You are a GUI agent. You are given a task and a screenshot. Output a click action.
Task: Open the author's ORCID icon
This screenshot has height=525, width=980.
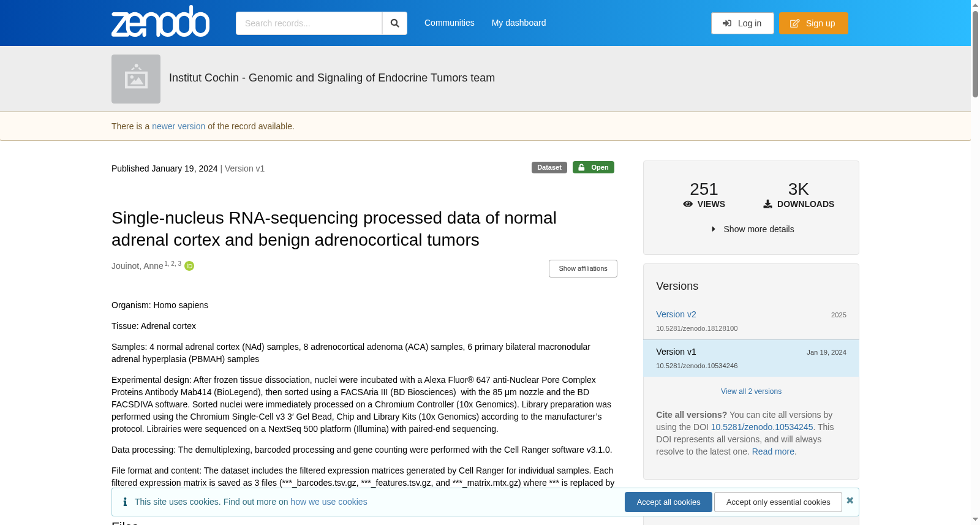(189, 266)
